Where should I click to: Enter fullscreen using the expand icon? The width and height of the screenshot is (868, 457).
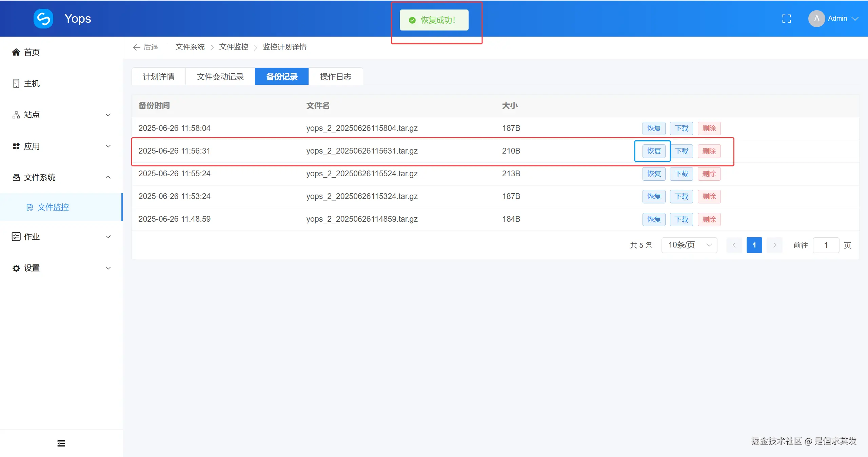[x=786, y=18]
